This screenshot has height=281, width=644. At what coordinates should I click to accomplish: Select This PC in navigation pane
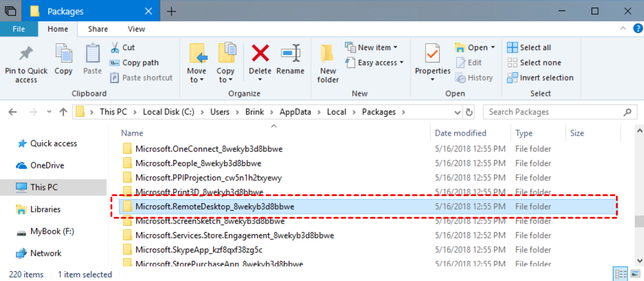click(x=53, y=188)
